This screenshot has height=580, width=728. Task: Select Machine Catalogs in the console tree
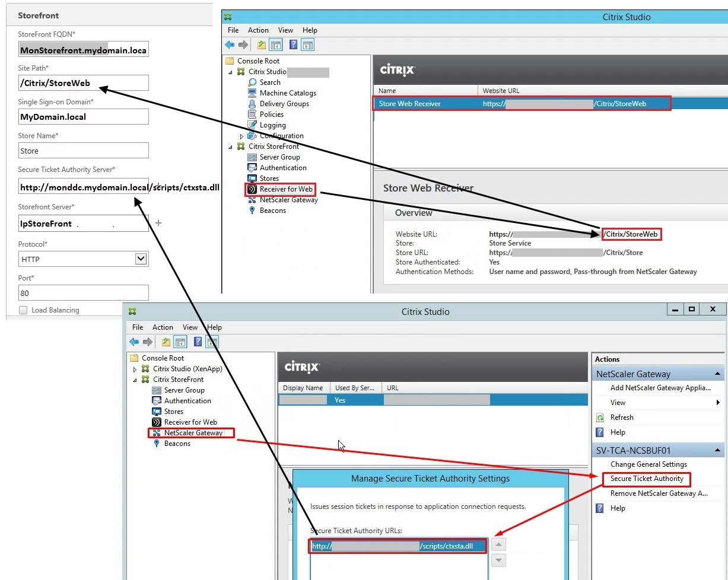click(287, 93)
